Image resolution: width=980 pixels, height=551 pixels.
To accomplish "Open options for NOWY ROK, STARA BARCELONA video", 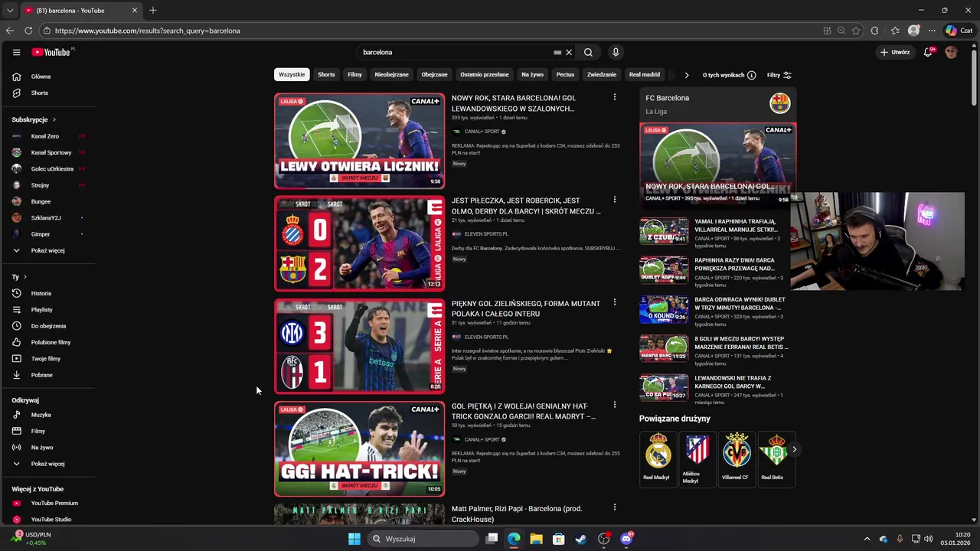I will click(614, 97).
